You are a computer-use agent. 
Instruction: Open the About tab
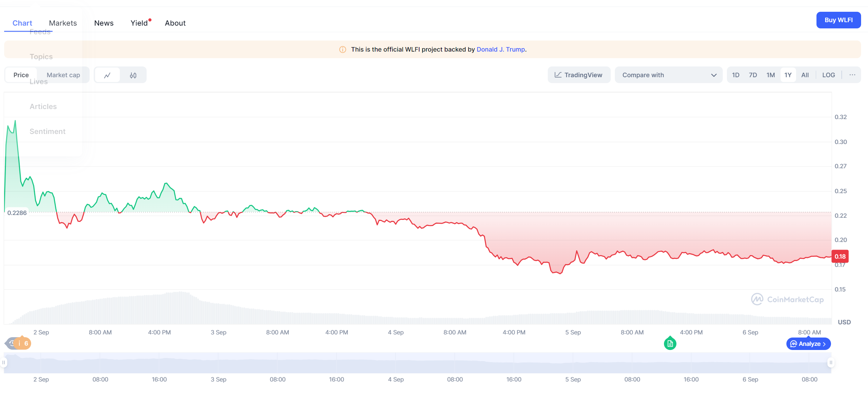point(175,23)
